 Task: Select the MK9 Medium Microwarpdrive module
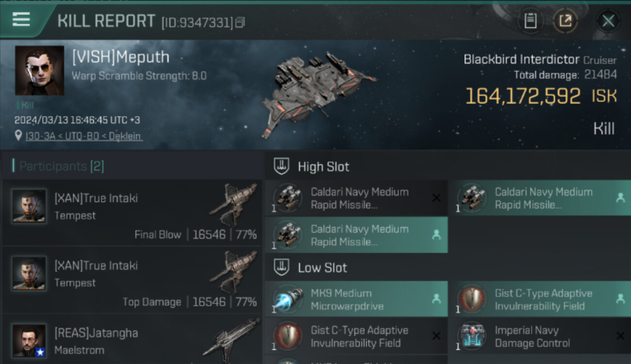click(x=356, y=299)
